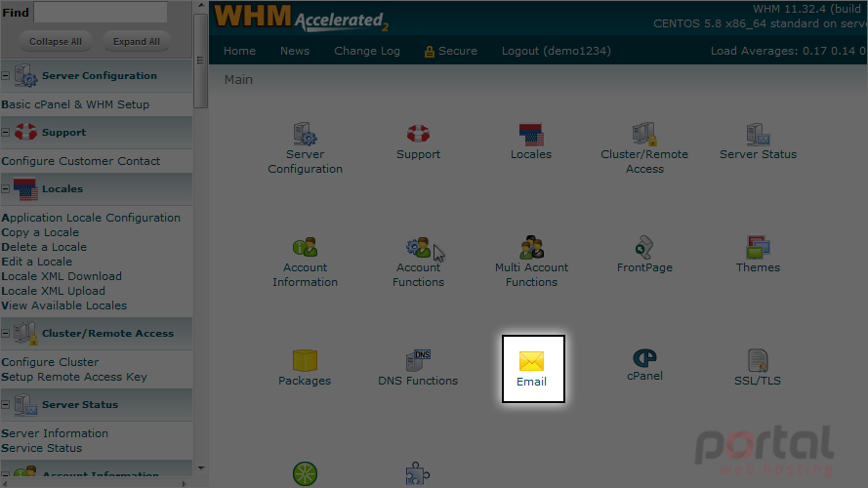Image resolution: width=868 pixels, height=488 pixels.
Task: Open the Account Functions icon
Action: 418,247
